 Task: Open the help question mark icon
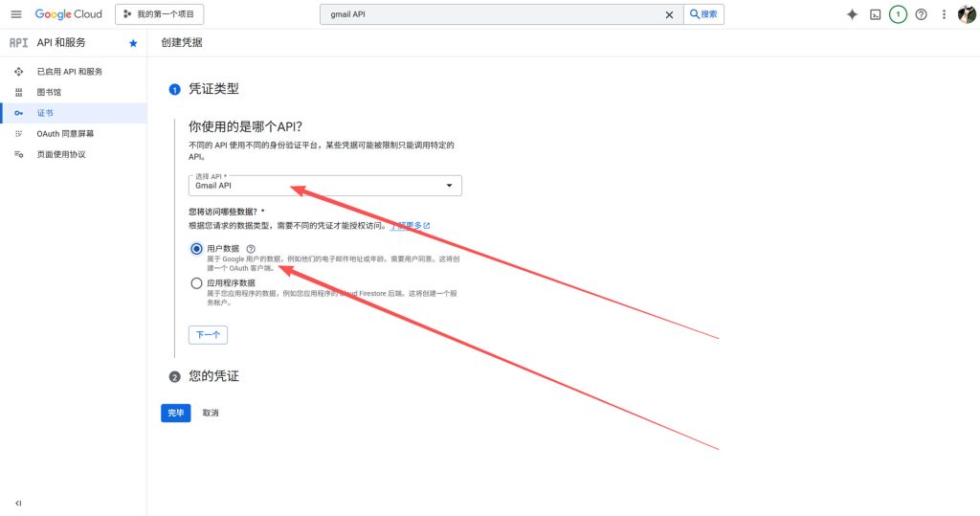click(x=921, y=14)
